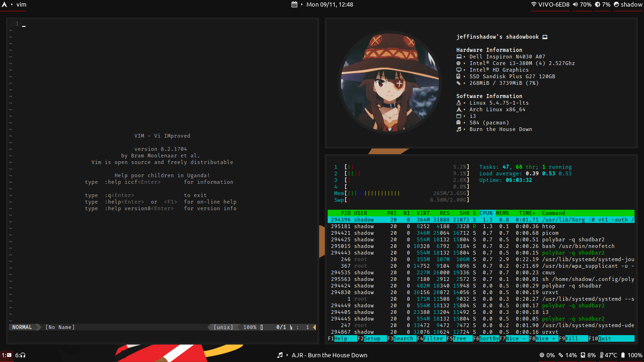Image resolution: width=644 pixels, height=362 pixels.
Task: Click the music icon beside Burn the House Down
Action: (x=459, y=129)
